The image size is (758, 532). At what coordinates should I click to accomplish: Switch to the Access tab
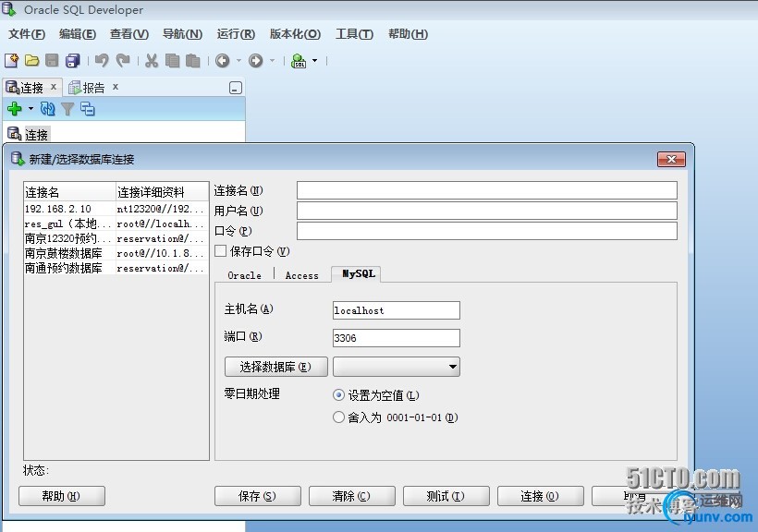(x=301, y=275)
